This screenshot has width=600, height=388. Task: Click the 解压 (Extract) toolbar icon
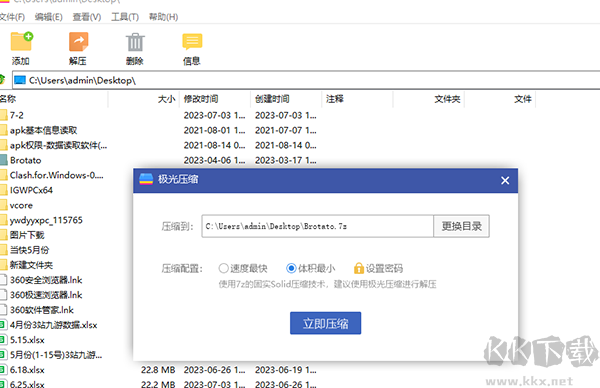pyautogui.click(x=78, y=42)
